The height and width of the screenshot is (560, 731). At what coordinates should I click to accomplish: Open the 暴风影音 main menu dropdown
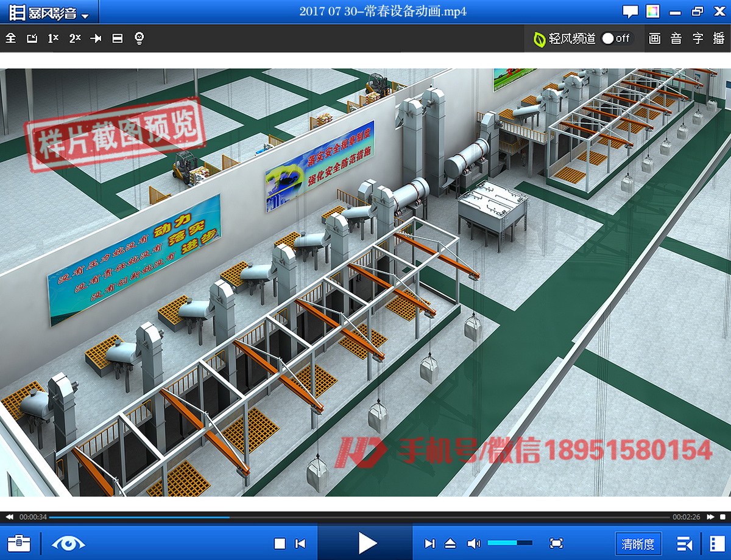[49, 13]
